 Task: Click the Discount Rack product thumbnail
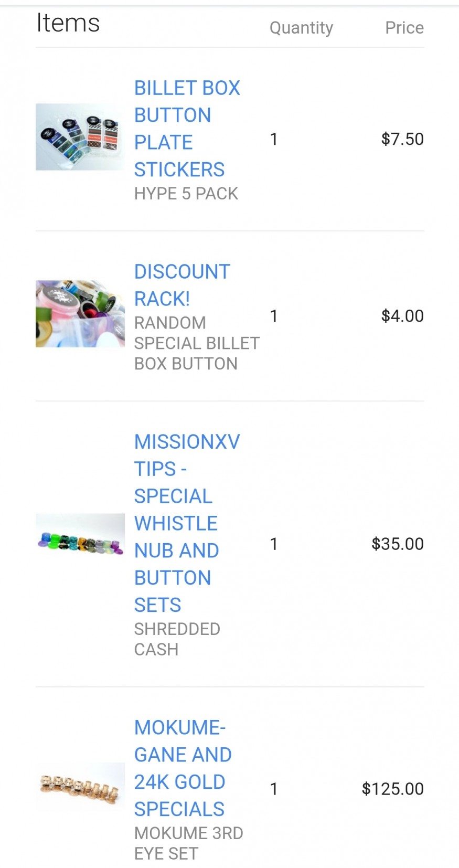pyautogui.click(x=80, y=314)
